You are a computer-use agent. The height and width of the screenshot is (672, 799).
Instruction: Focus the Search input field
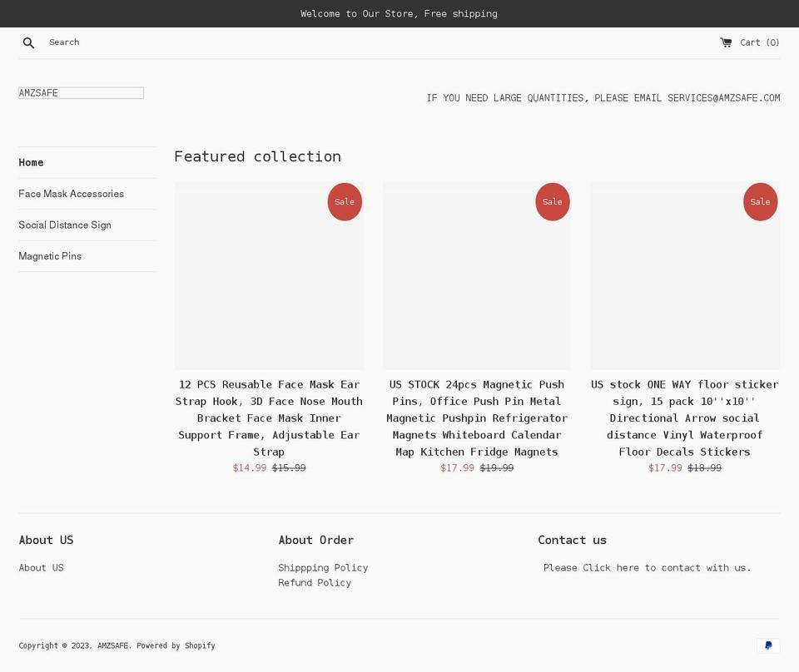pyautogui.click(x=64, y=42)
